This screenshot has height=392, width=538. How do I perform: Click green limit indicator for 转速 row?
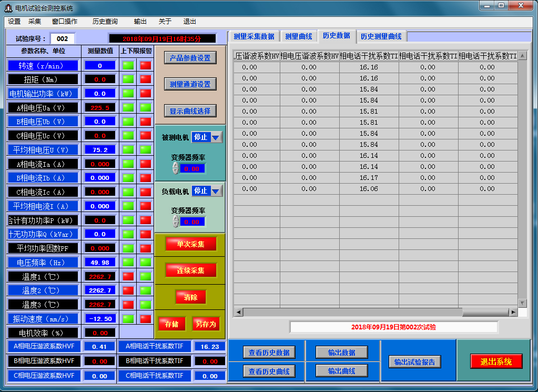[128, 65]
